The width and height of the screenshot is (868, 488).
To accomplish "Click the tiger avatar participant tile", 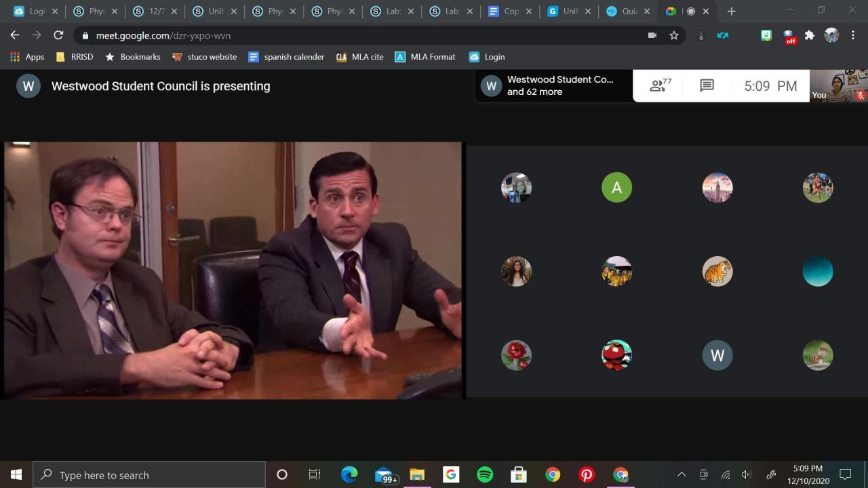I will point(717,272).
